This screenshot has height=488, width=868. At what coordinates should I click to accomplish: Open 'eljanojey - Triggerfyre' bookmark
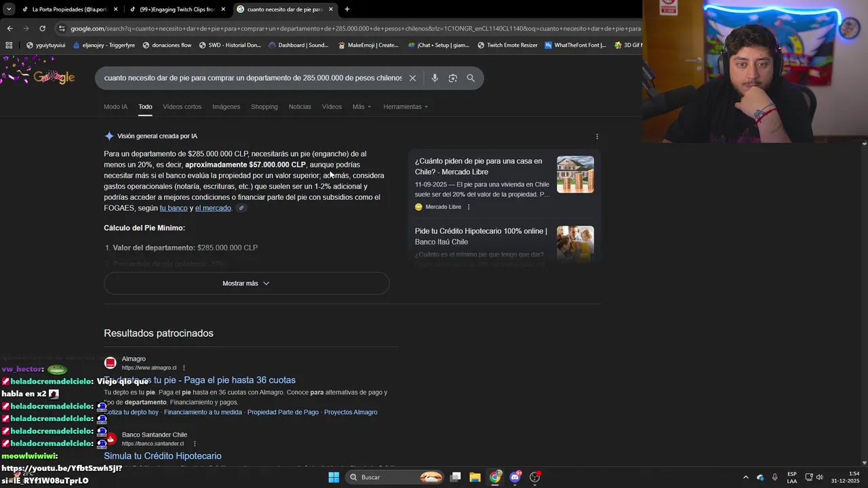point(103,45)
